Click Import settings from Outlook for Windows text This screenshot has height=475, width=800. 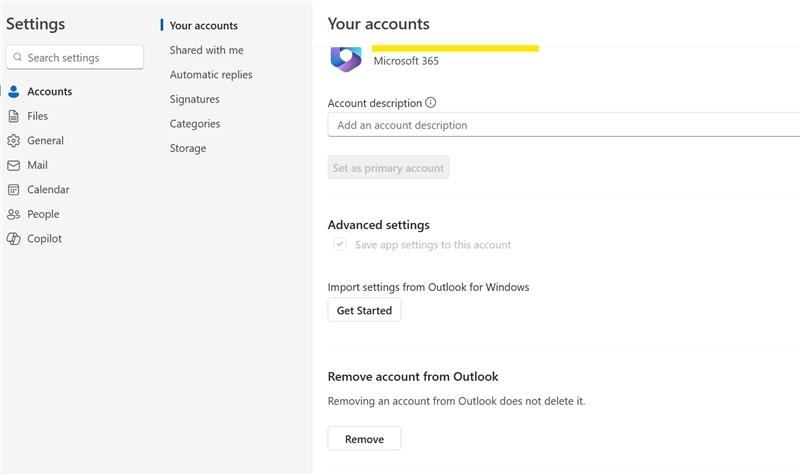429,287
